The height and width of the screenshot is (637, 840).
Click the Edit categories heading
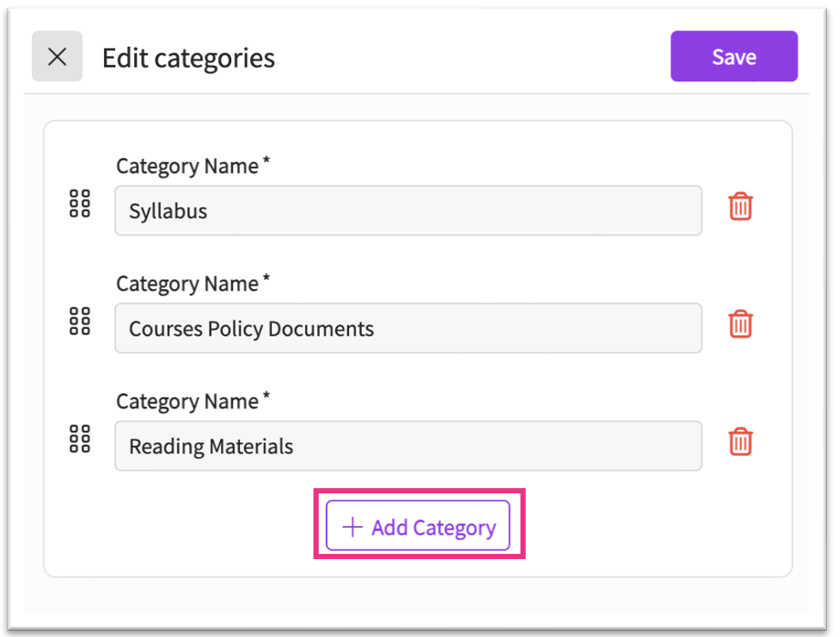coord(188,58)
